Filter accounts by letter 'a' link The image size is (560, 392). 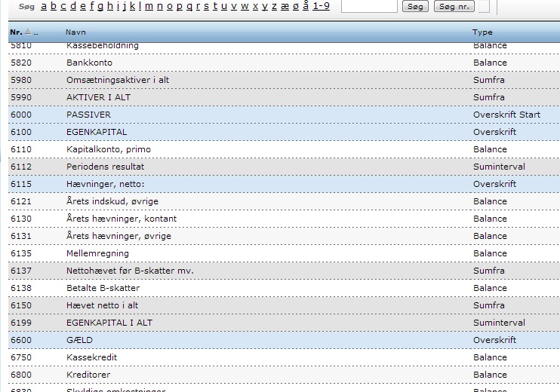coord(44,6)
